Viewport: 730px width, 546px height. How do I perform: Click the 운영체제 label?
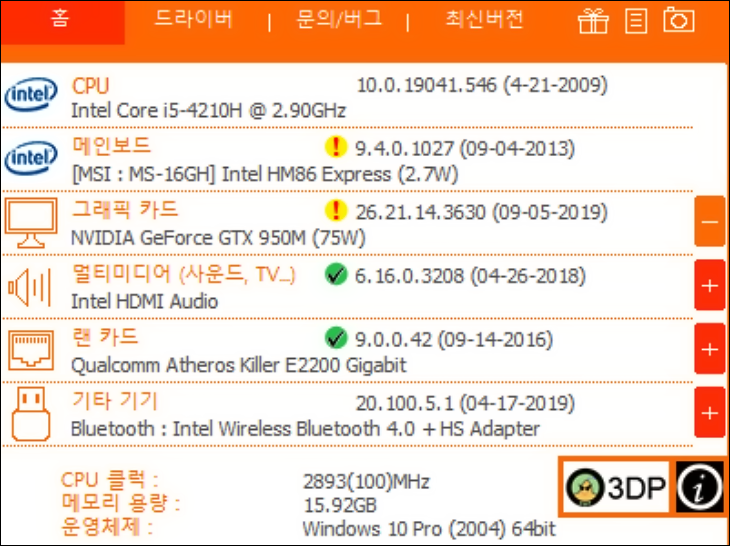click(107, 526)
